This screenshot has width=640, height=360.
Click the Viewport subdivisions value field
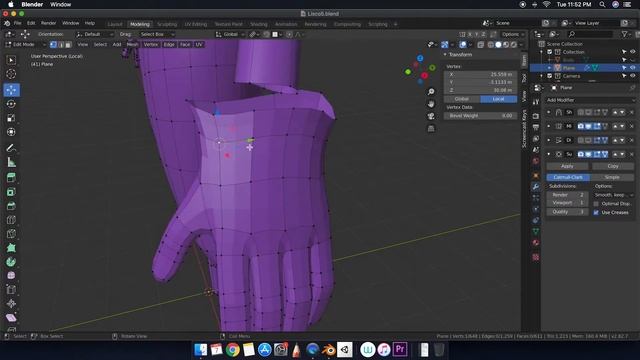coord(567,203)
